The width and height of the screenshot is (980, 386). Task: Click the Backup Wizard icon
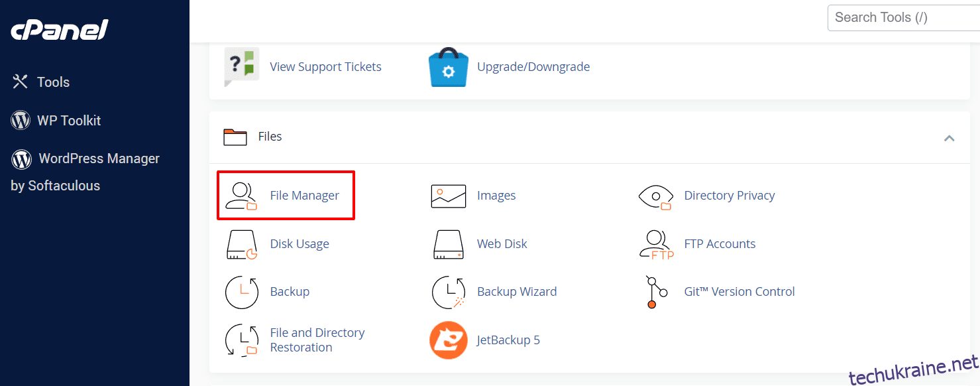tap(449, 292)
